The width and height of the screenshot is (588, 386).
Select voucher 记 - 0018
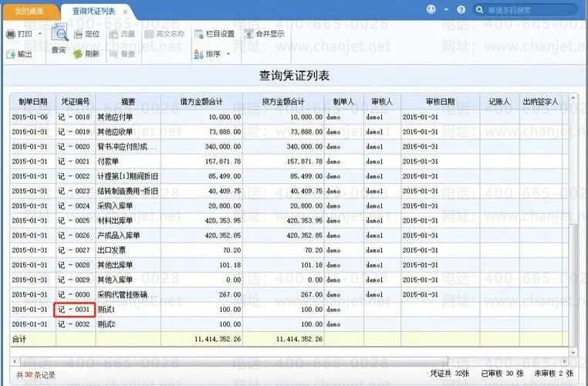pos(74,117)
